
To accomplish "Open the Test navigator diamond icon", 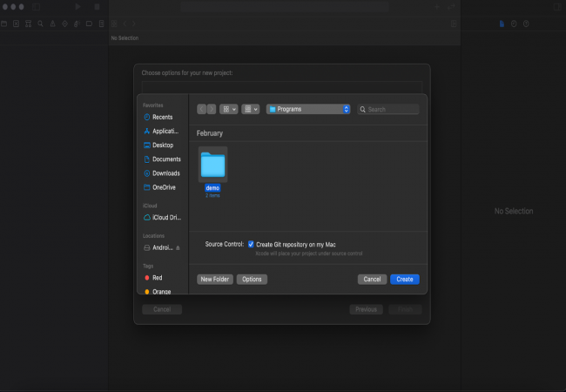I will click(x=65, y=24).
